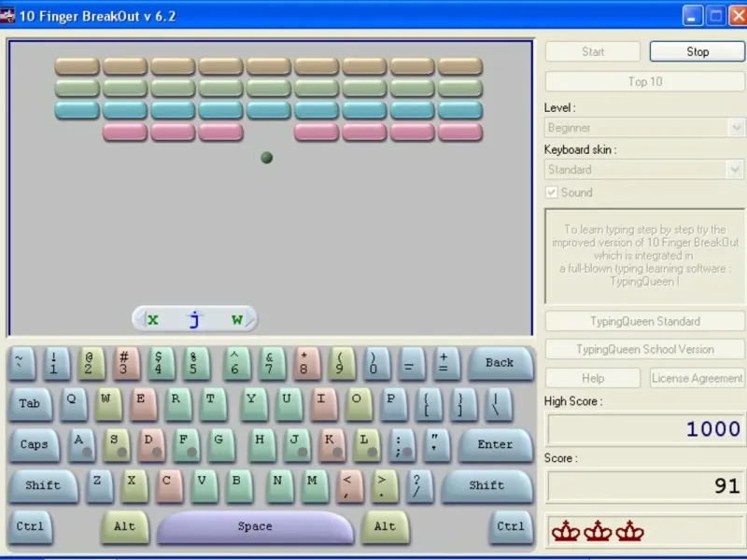The image size is (747, 560).
Task: Click the Tab key on the virtual keyboard
Action: 31,405
